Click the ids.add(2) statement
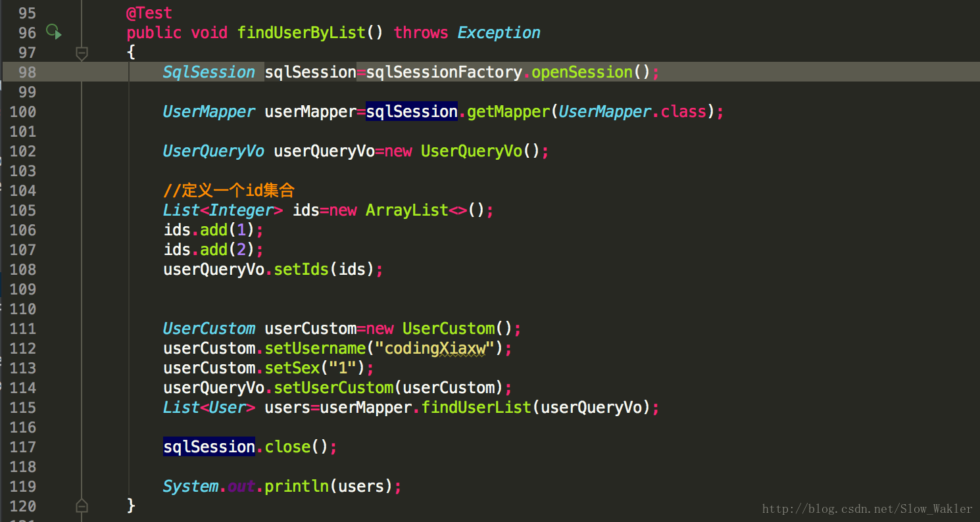The width and height of the screenshot is (980, 522). click(x=214, y=250)
